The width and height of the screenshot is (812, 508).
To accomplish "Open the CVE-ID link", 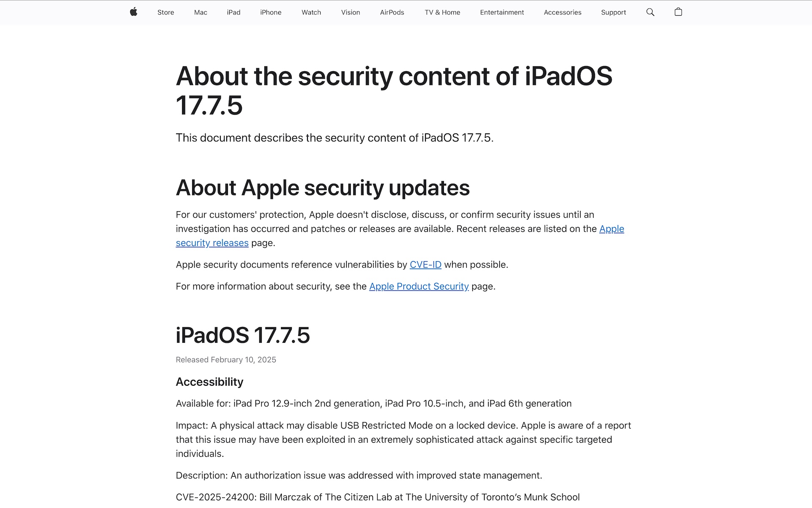I will point(425,265).
